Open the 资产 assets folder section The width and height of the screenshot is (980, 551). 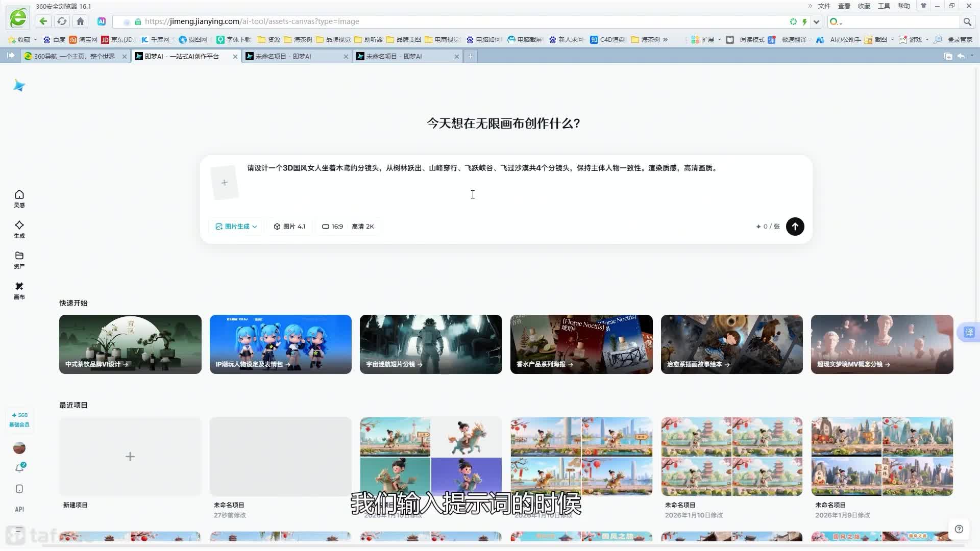[19, 260]
